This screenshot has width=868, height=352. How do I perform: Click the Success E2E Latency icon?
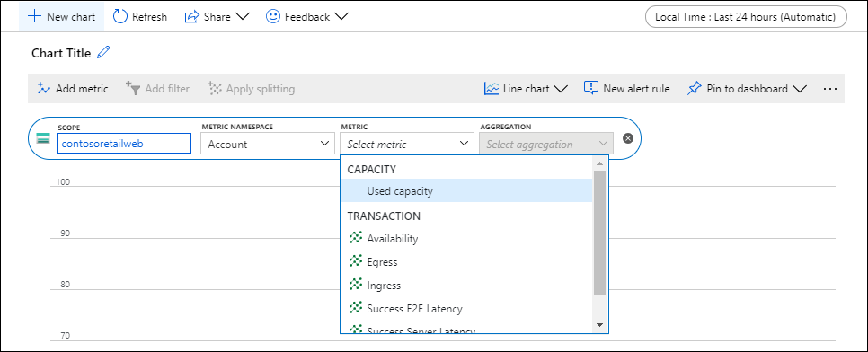click(356, 308)
